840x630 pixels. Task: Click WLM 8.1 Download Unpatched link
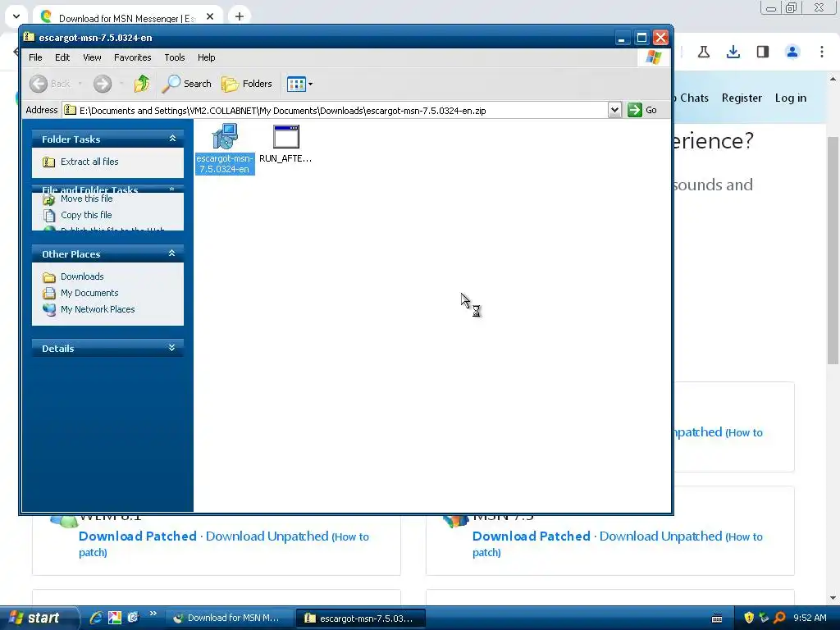267,536
